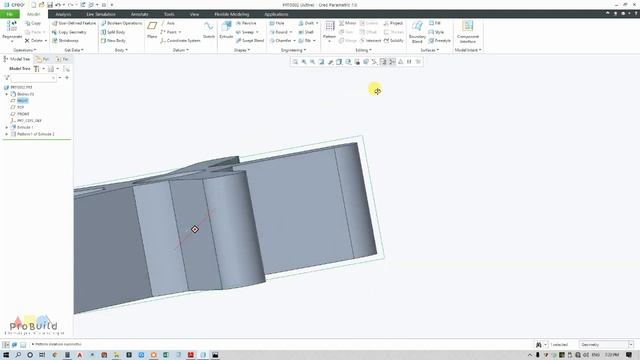Click the Model Tree search field
Screen dimensions: 640x360
point(33,78)
